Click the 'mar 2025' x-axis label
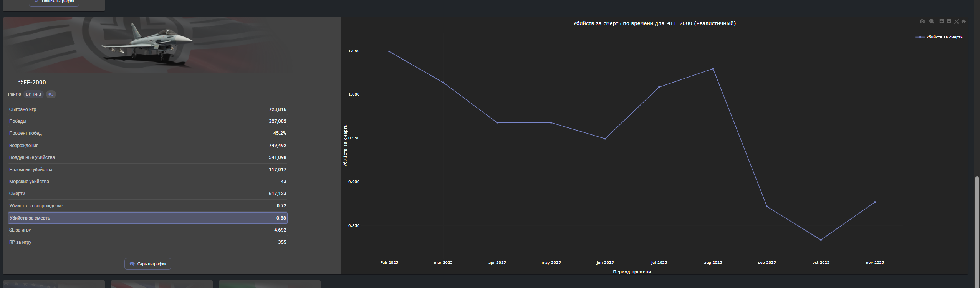Image resolution: width=980 pixels, height=288 pixels. tap(443, 263)
